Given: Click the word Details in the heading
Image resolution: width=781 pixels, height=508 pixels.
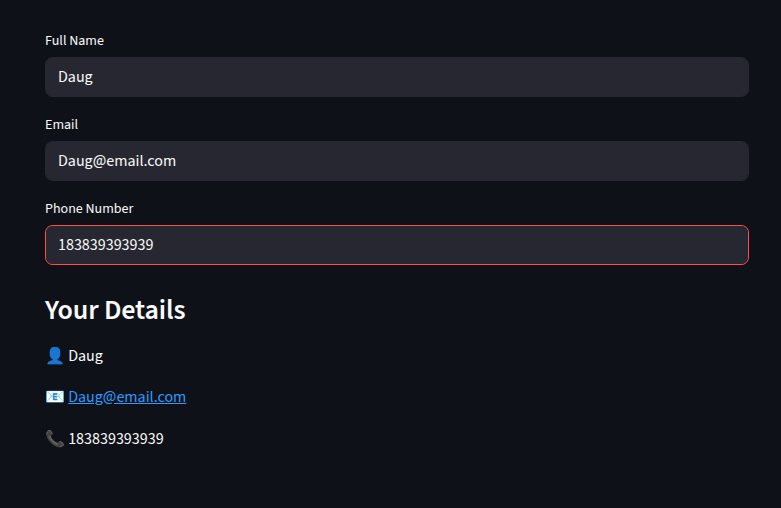Looking at the screenshot, I should click(145, 310).
